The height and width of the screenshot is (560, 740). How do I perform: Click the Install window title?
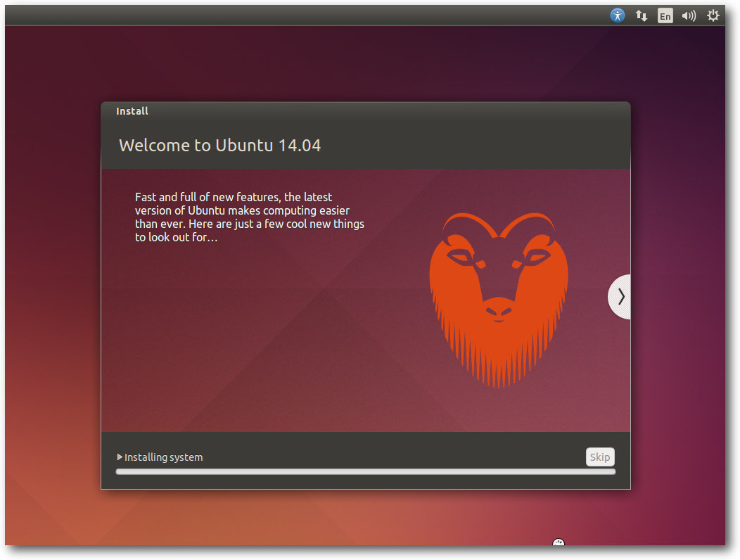click(132, 111)
